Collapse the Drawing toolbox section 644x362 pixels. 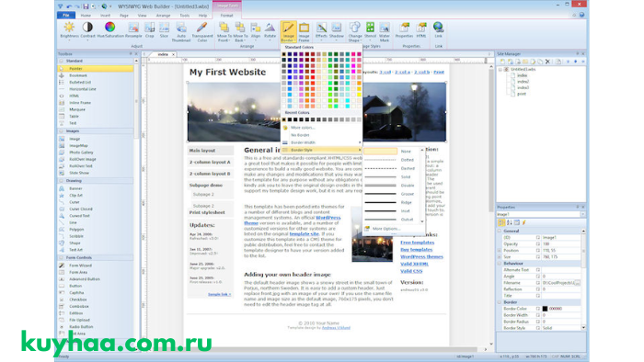pos(62,181)
